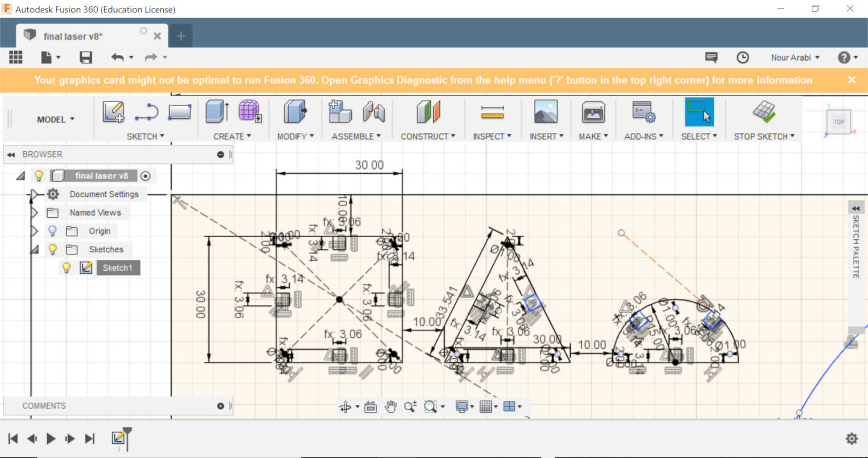Select the New Component tool
Viewport: 868px width, 458px height.
pyautogui.click(x=340, y=112)
